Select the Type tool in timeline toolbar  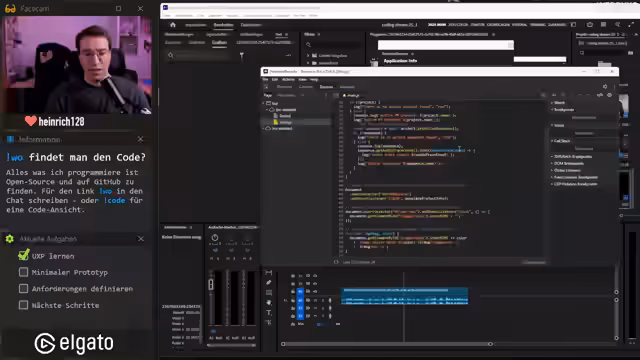[269, 313]
